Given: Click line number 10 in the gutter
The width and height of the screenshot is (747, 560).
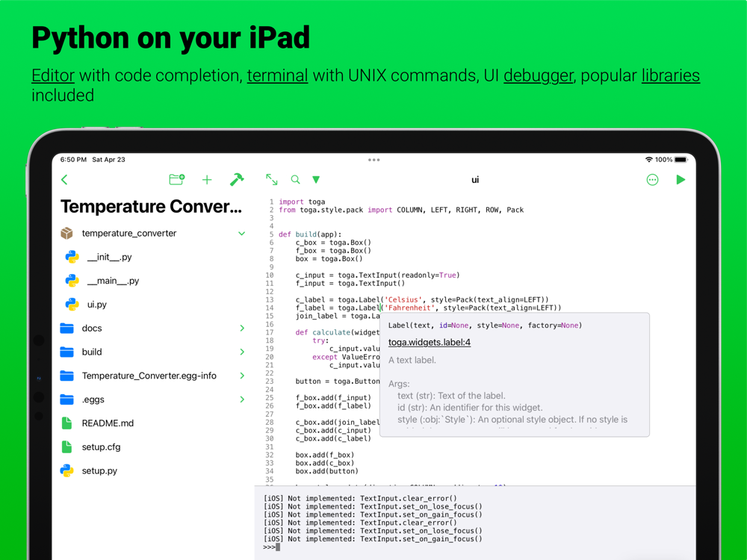Looking at the screenshot, I should click(270, 276).
